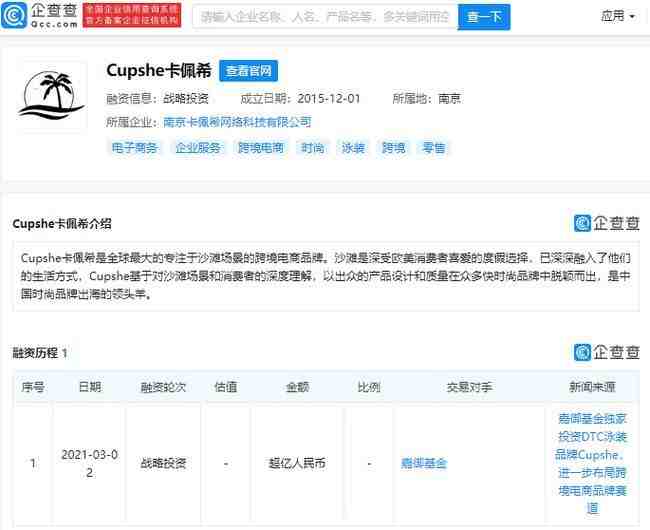This screenshot has height=530, width=650.
Task: Select the 跨境 tag
Action: [x=393, y=148]
